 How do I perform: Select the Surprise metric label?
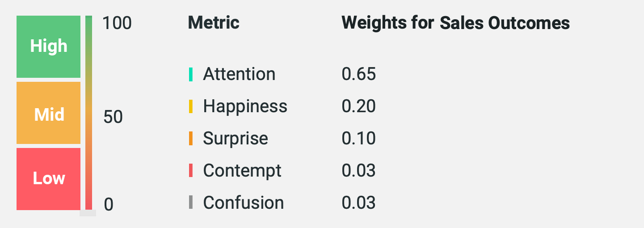click(x=236, y=139)
